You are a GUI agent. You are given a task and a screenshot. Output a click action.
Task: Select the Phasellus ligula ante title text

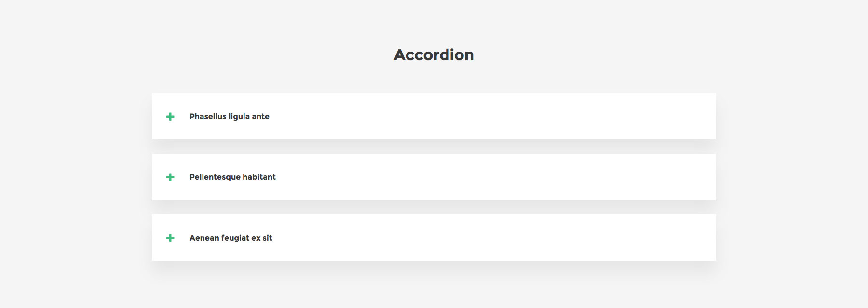229,116
